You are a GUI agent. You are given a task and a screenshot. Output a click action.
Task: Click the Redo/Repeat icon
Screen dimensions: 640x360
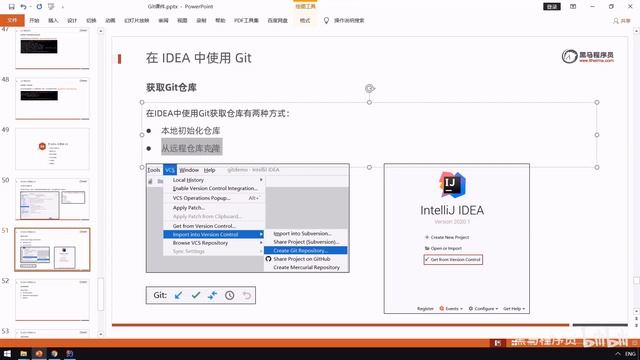click(39, 7)
